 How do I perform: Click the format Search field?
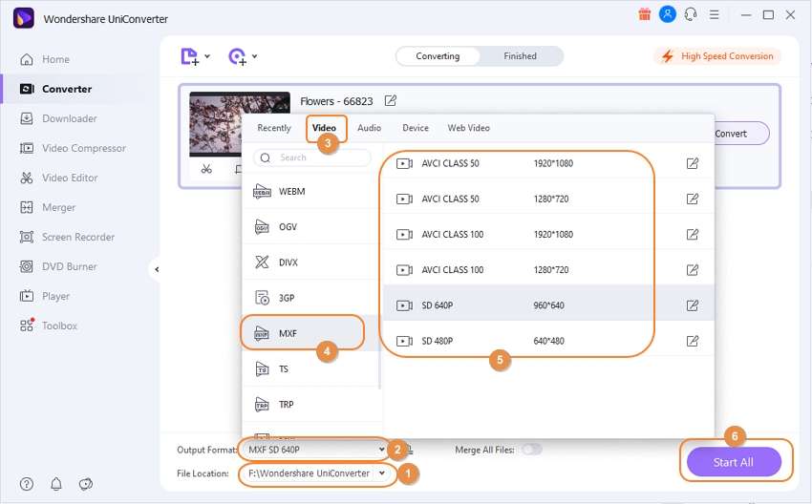point(312,157)
